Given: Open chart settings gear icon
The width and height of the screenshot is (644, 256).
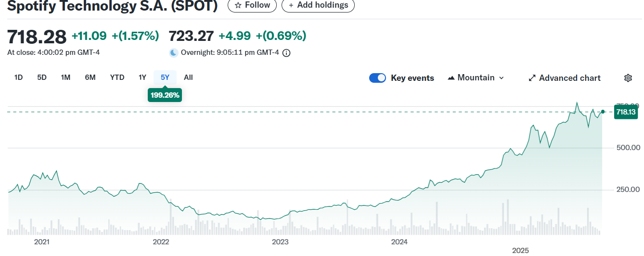Looking at the screenshot, I should coord(628,78).
